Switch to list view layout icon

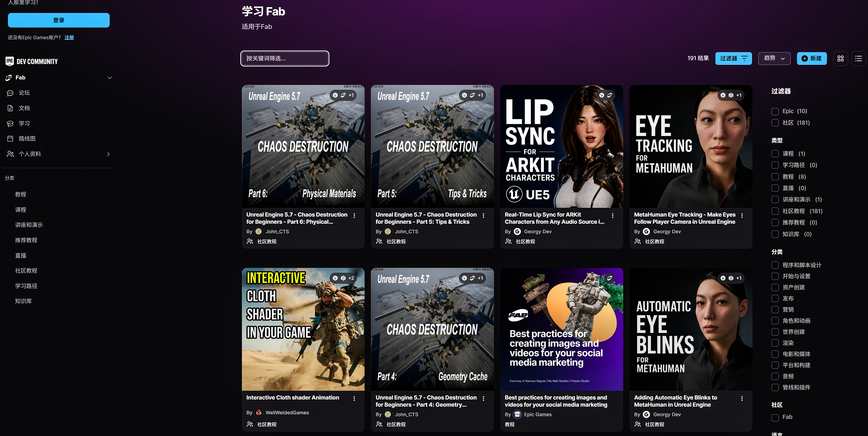[x=858, y=59]
